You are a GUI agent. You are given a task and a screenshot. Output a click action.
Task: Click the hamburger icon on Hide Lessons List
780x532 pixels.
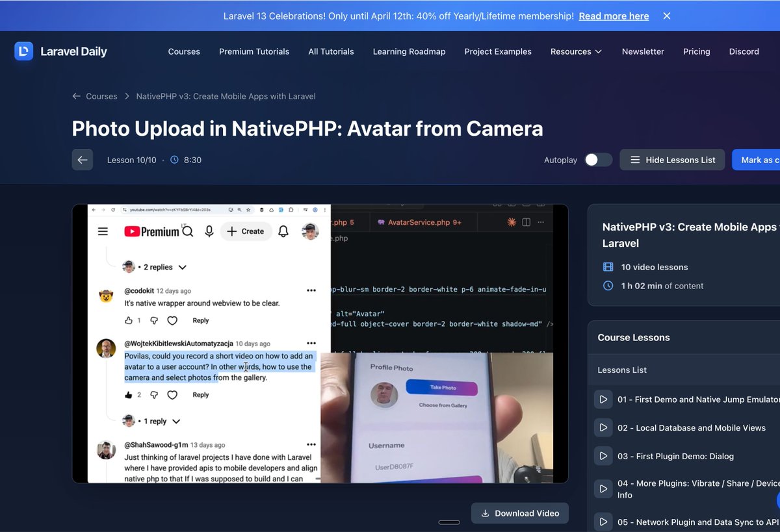coord(634,159)
